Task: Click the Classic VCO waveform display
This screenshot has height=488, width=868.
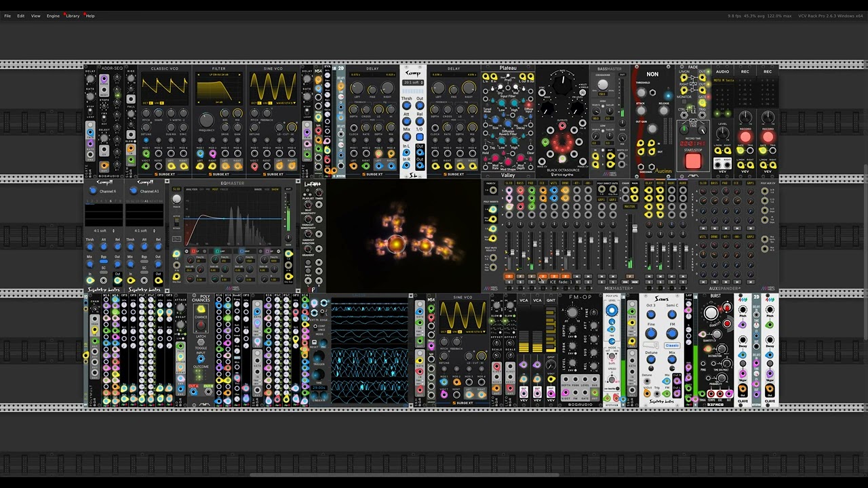Action: coord(164,88)
